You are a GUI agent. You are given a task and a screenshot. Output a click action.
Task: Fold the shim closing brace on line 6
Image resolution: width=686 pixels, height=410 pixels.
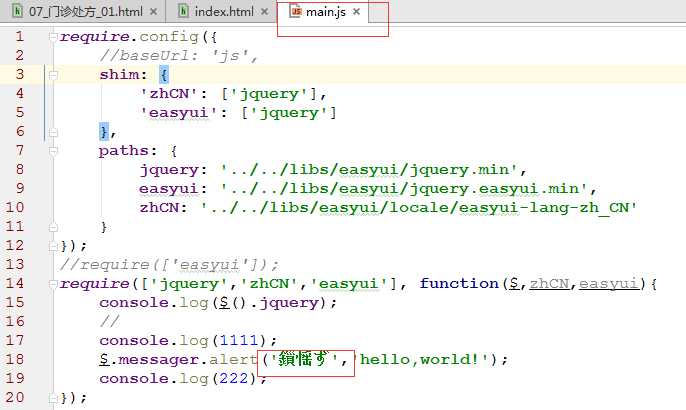tap(53, 132)
